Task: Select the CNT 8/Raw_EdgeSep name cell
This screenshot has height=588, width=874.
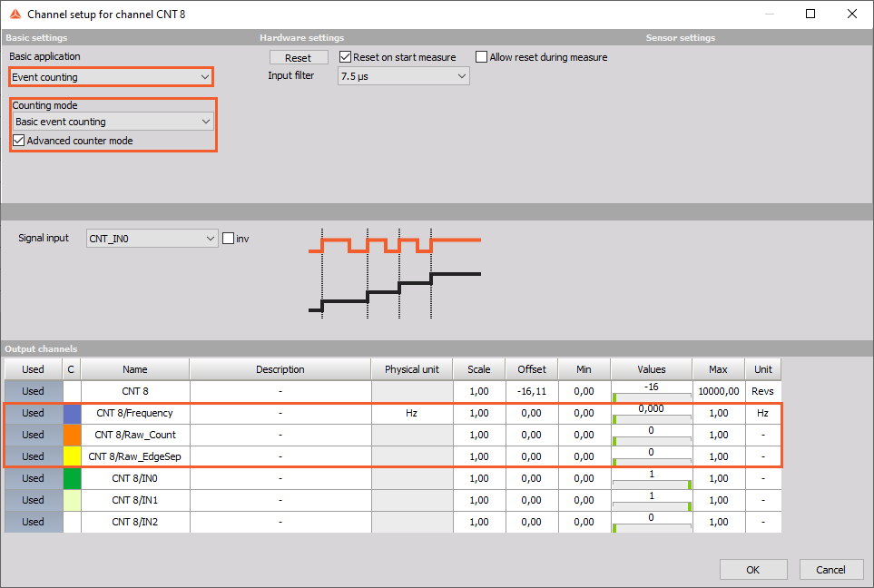Action: pos(135,456)
